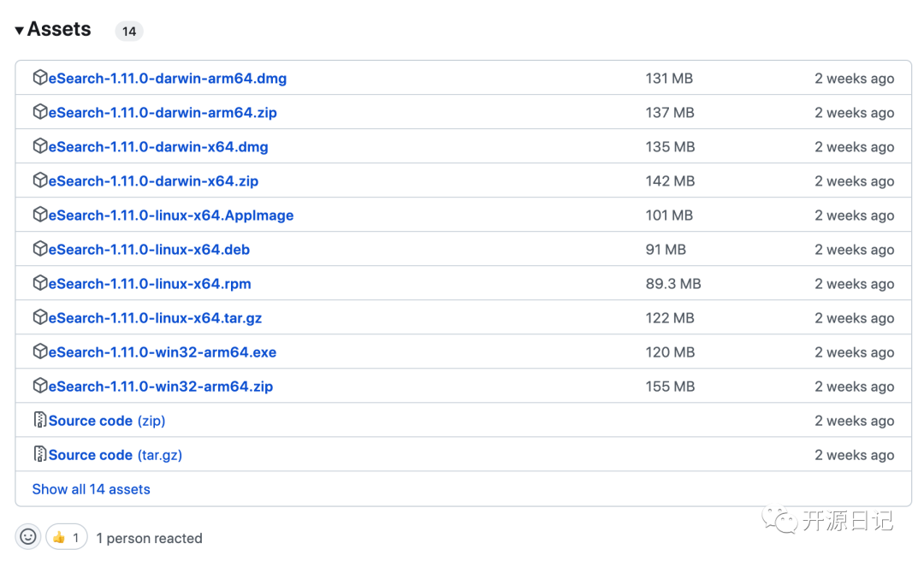Screen dimensions: 924x561
Task: Download eSearch-1.11.0-linux-x64.tar.gz
Action: coord(155,317)
